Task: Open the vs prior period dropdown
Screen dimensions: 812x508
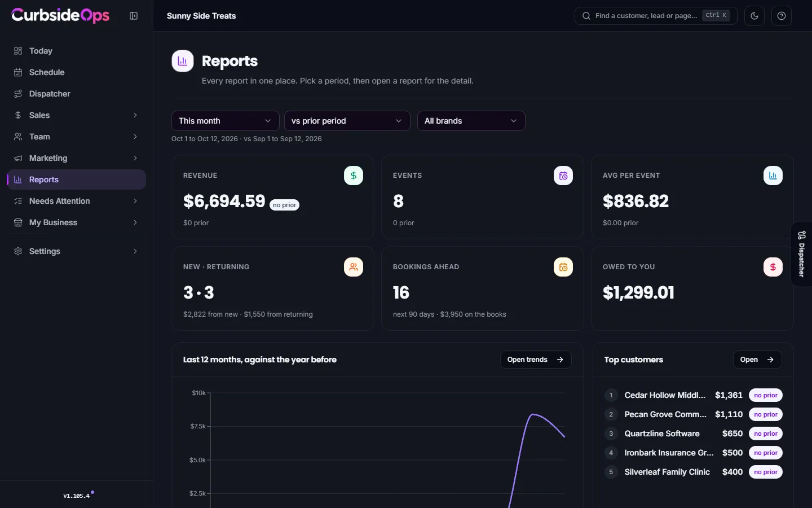Action: pyautogui.click(x=347, y=121)
